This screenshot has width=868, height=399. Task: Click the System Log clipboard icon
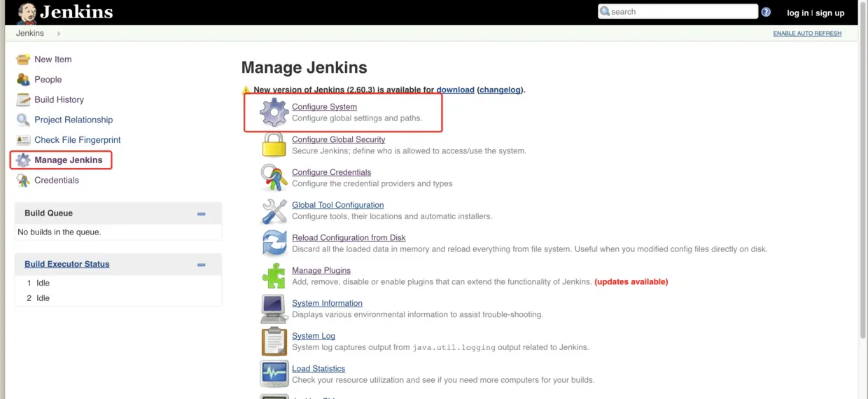click(274, 342)
